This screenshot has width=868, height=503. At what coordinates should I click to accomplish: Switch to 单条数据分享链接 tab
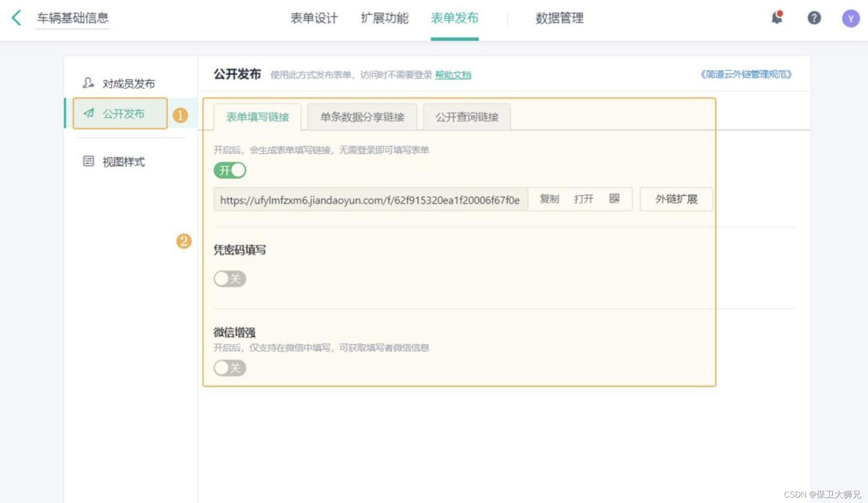(362, 117)
